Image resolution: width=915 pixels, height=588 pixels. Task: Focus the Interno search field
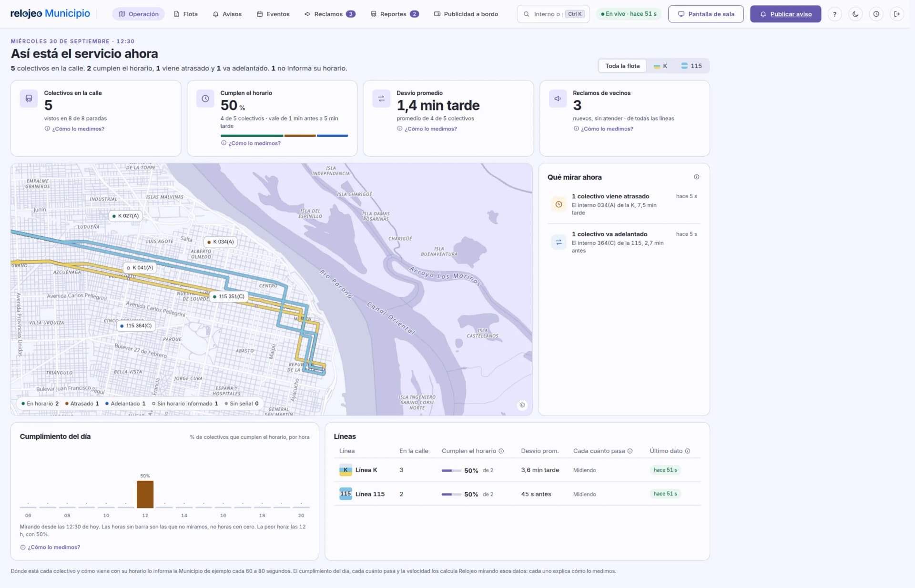553,14
